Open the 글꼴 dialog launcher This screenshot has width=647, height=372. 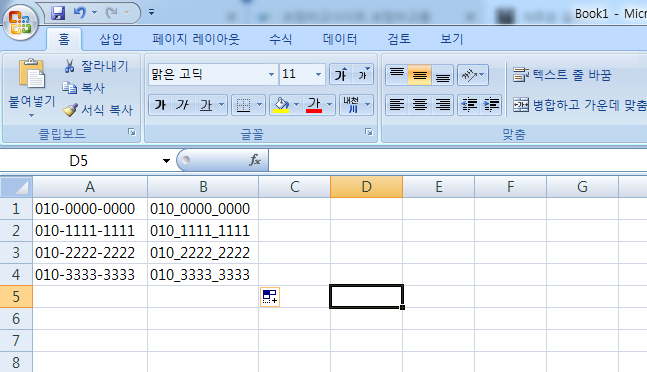pos(368,132)
